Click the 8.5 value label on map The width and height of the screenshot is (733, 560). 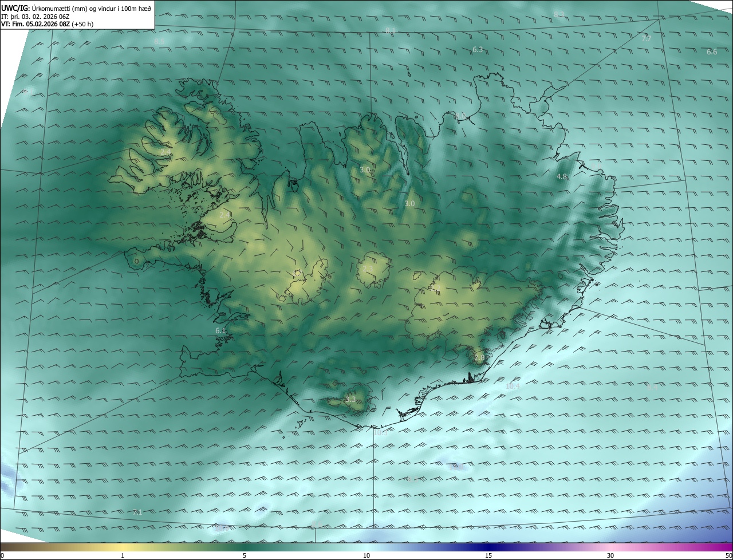159,41
